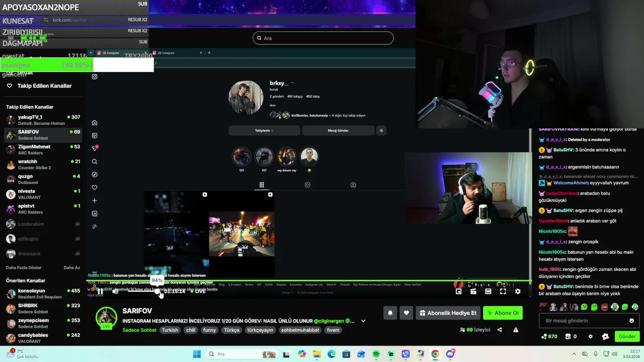Enter fullscreen in the video player
Image resolution: width=644 pixels, height=362 pixels.
503,291
